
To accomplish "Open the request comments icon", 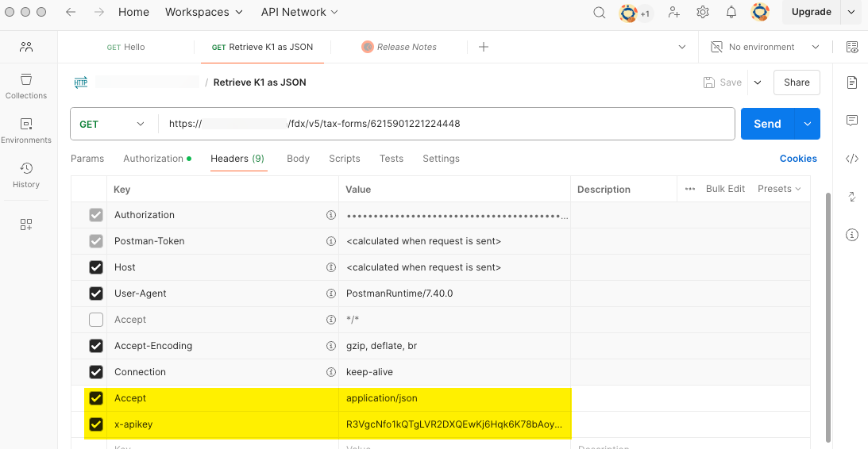I will click(852, 121).
